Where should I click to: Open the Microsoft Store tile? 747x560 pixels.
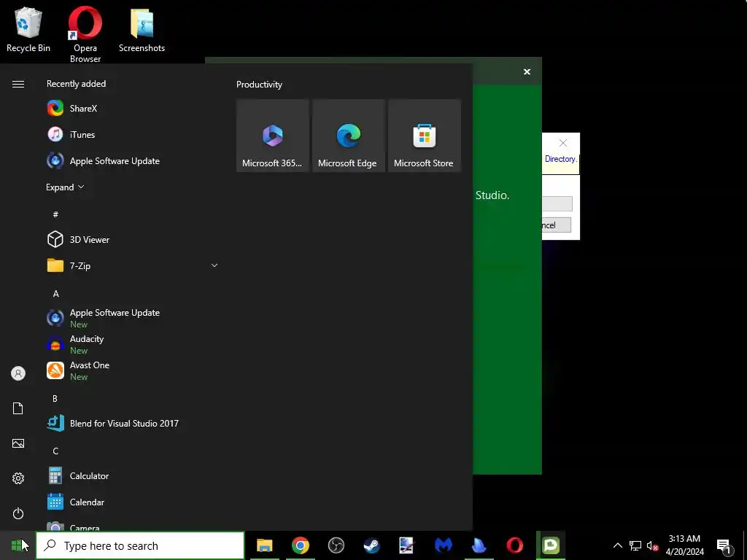[424, 136]
